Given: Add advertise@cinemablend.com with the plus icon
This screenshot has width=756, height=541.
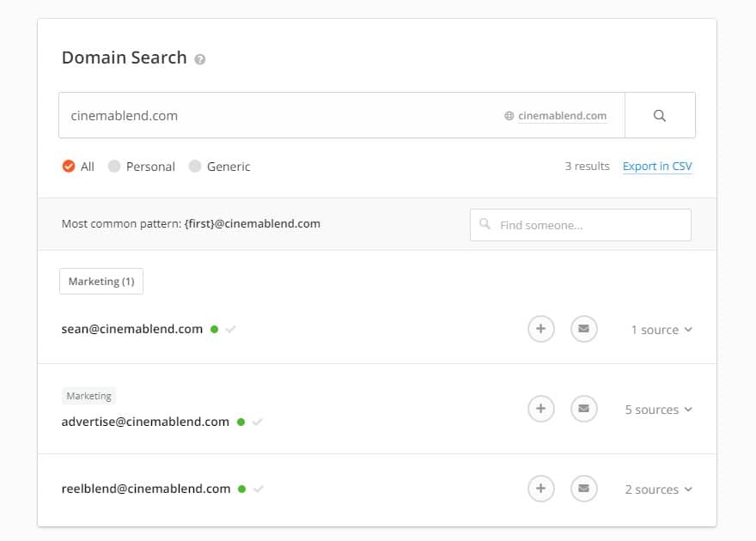Looking at the screenshot, I should point(540,409).
